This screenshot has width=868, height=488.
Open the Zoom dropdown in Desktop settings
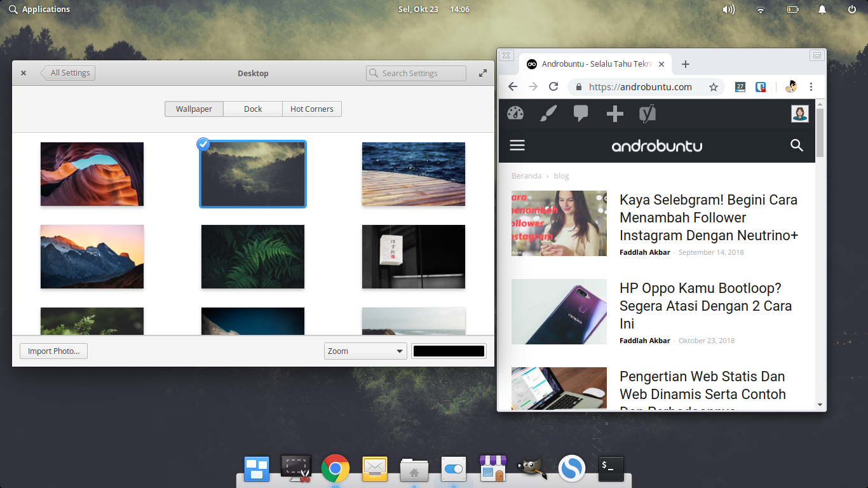pyautogui.click(x=365, y=350)
